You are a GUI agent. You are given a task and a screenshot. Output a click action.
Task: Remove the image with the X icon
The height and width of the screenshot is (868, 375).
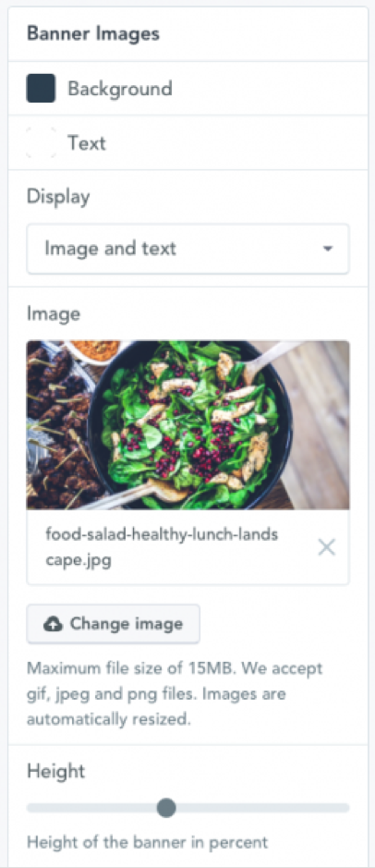(x=326, y=547)
